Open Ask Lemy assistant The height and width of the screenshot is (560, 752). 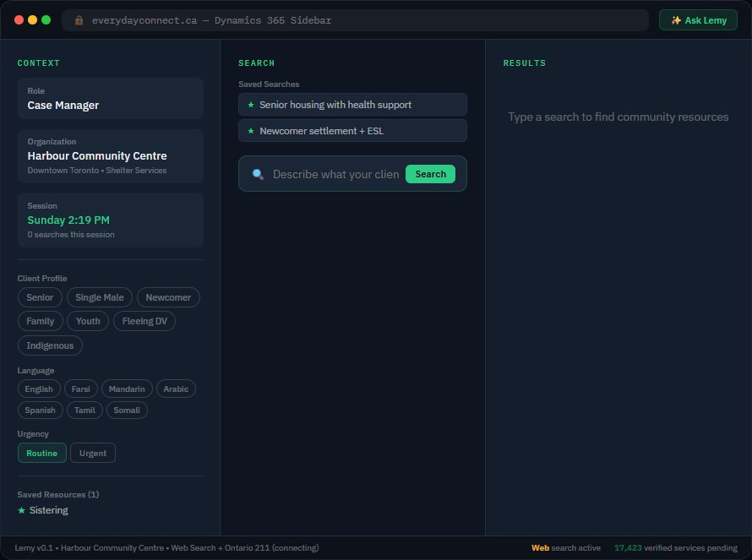click(x=698, y=20)
